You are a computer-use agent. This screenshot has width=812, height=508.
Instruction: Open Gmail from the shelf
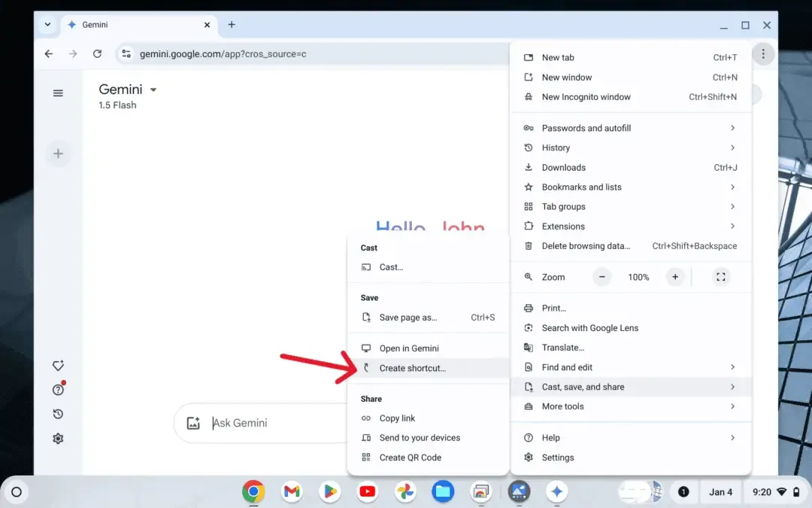292,491
